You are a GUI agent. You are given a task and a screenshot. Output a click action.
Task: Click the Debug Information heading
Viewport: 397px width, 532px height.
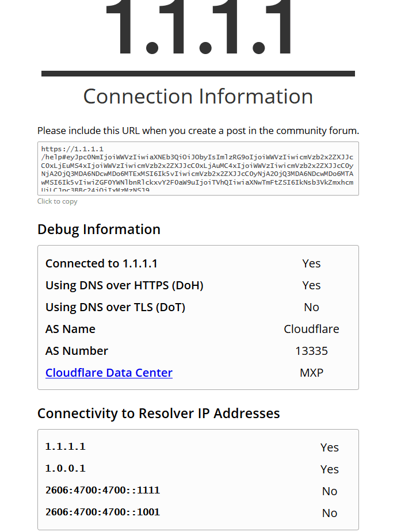click(x=99, y=229)
